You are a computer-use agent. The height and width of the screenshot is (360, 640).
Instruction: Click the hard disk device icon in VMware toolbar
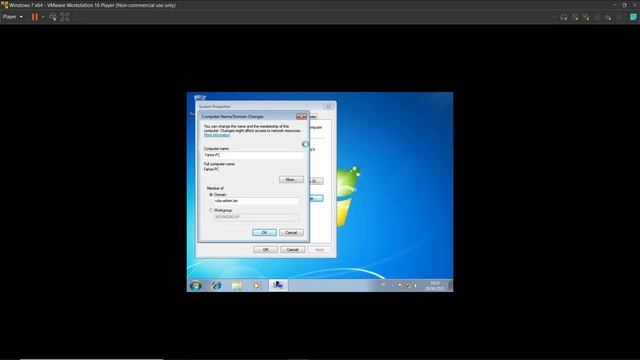564,17
